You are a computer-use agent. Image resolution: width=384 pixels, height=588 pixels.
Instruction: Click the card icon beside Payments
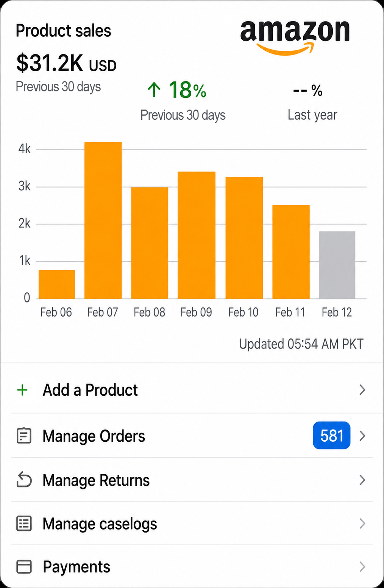[x=24, y=567]
